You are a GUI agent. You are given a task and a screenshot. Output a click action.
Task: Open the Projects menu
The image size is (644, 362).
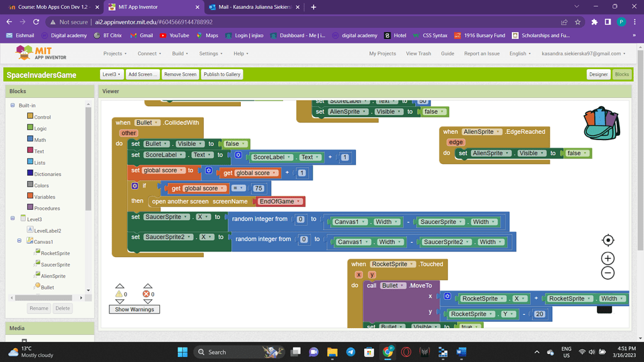pyautogui.click(x=114, y=53)
